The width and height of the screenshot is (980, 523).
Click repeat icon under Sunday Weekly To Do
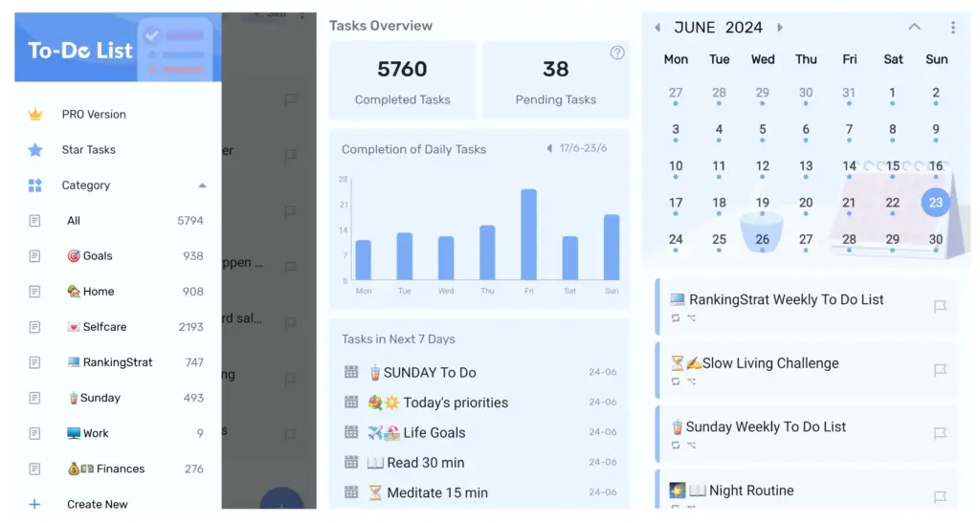pos(676,445)
